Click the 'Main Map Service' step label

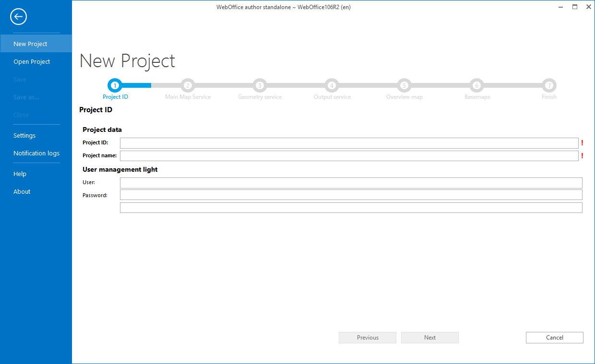188,97
